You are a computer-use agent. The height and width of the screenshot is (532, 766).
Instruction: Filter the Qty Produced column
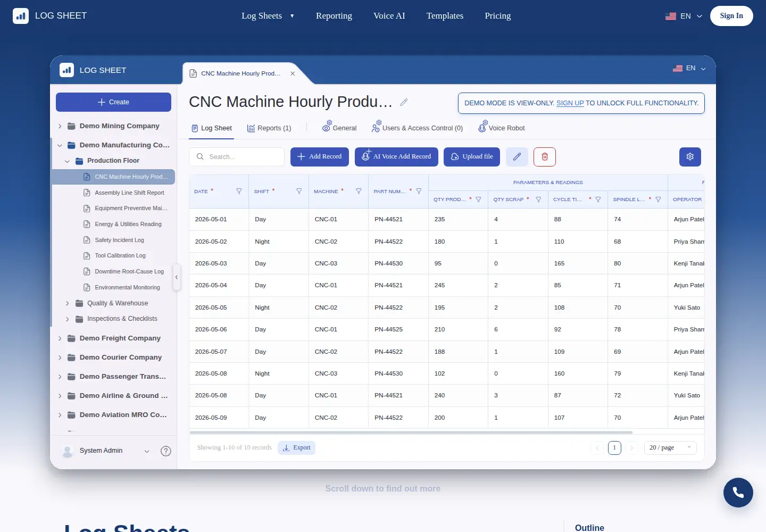[x=478, y=199]
